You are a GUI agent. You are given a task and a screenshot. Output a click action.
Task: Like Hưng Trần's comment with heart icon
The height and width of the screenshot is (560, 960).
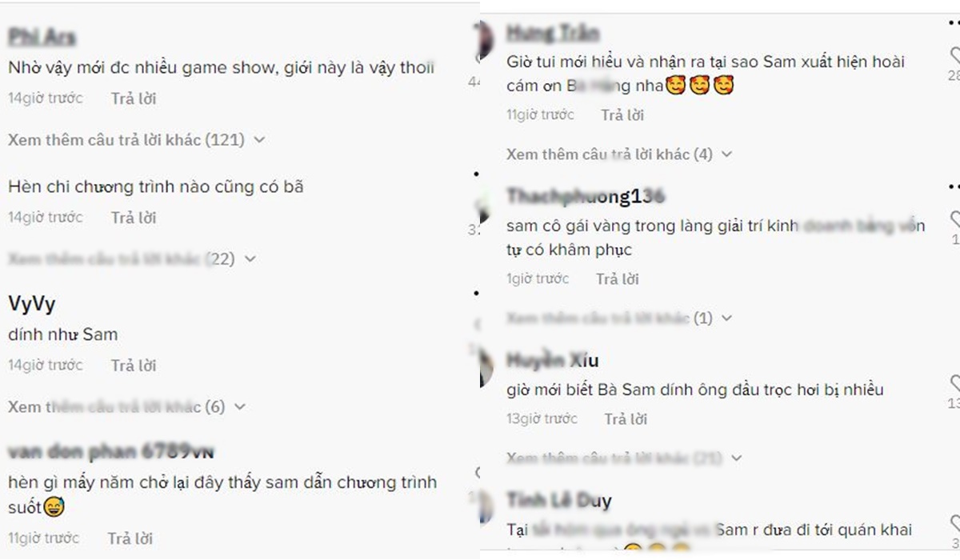click(x=954, y=55)
